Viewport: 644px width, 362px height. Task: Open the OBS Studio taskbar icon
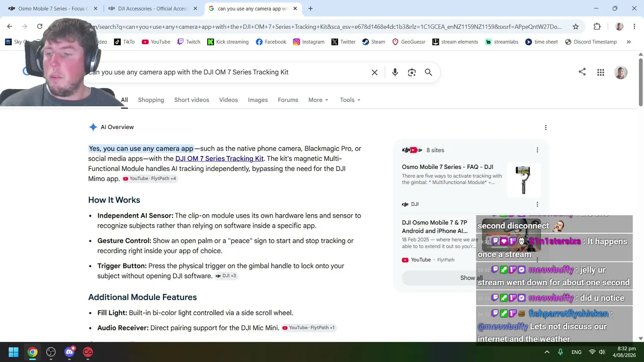pyautogui.click(x=51, y=352)
